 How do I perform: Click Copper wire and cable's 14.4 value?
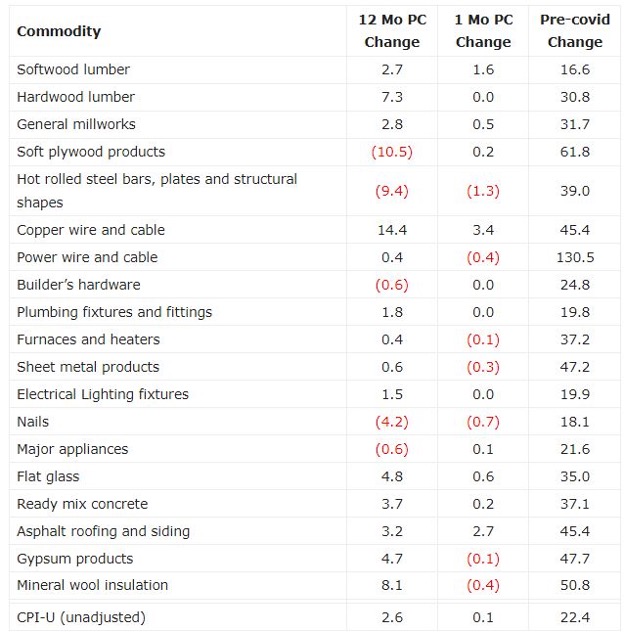(392, 230)
